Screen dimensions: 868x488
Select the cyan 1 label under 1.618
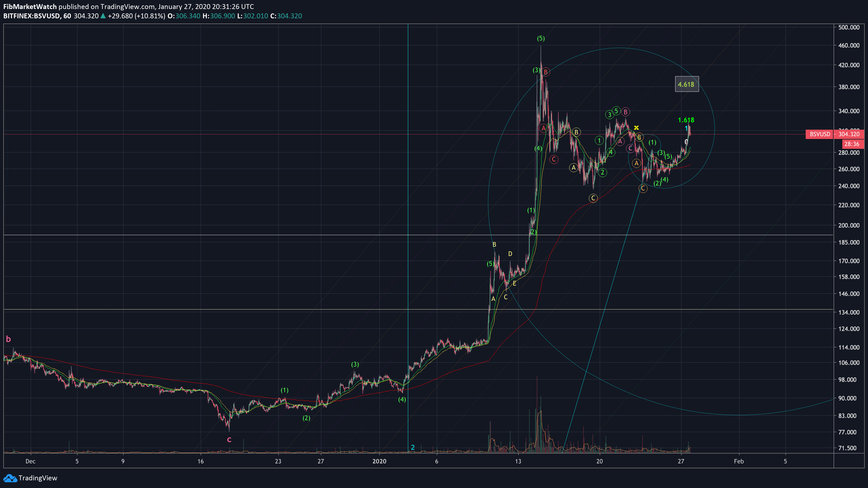tap(686, 129)
